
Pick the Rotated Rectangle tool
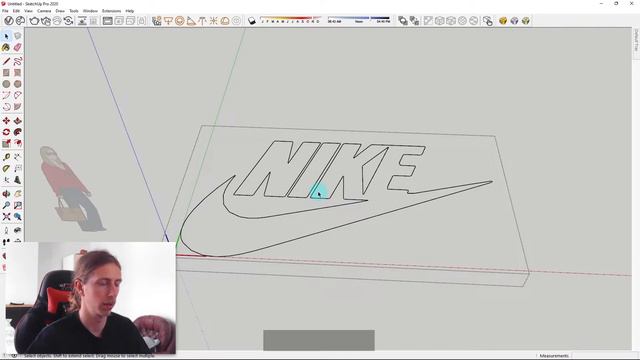pyautogui.click(x=18, y=73)
